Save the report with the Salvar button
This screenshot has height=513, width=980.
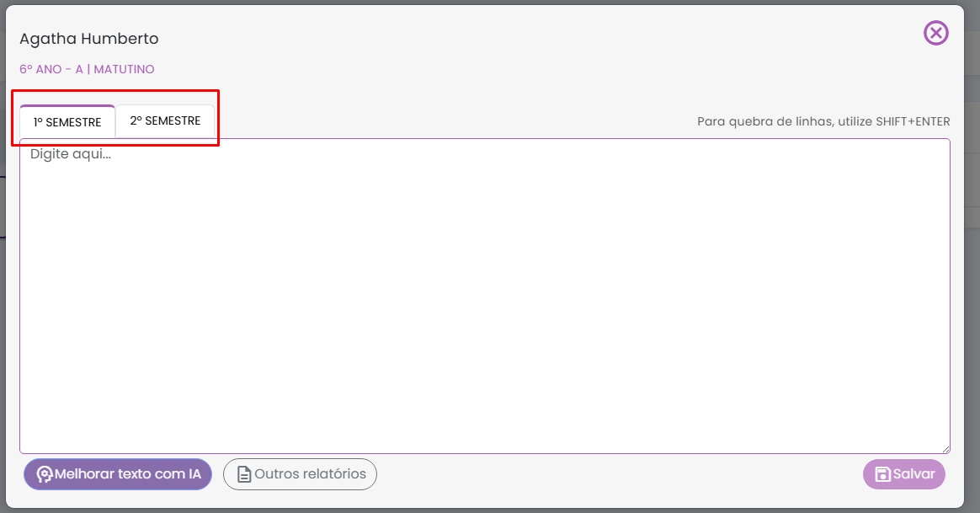pos(904,474)
